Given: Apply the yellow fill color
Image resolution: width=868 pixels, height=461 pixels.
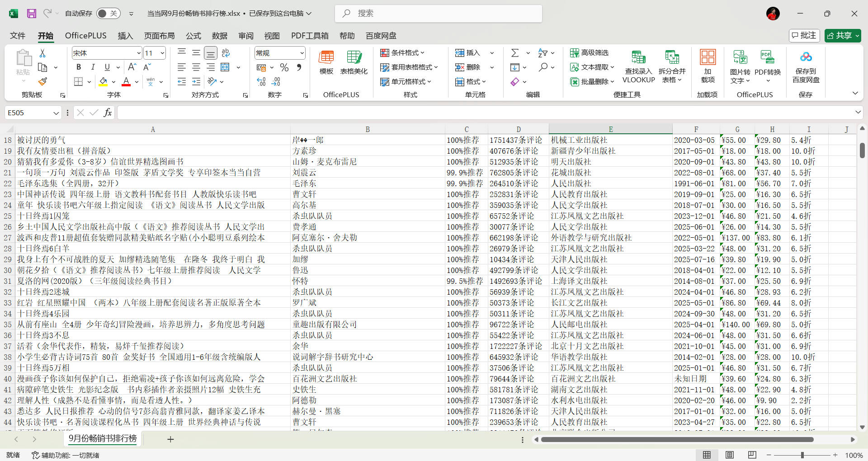Looking at the screenshot, I should point(103,82).
